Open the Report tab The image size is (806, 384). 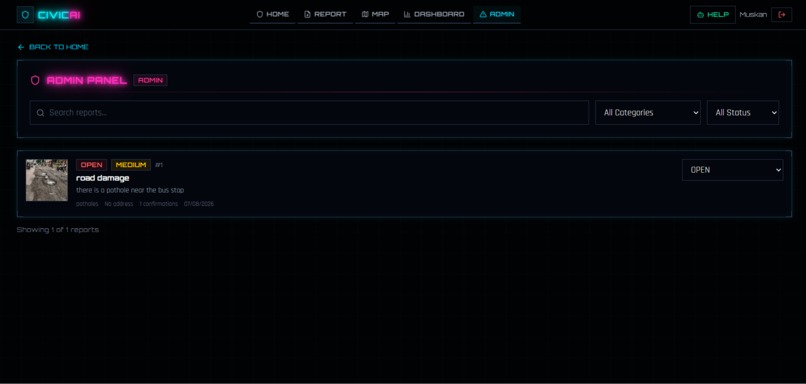point(325,14)
